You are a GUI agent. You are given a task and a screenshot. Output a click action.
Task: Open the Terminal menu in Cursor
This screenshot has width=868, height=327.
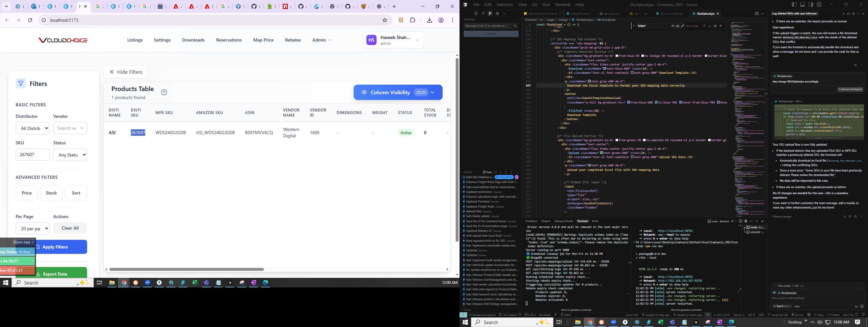562,5
